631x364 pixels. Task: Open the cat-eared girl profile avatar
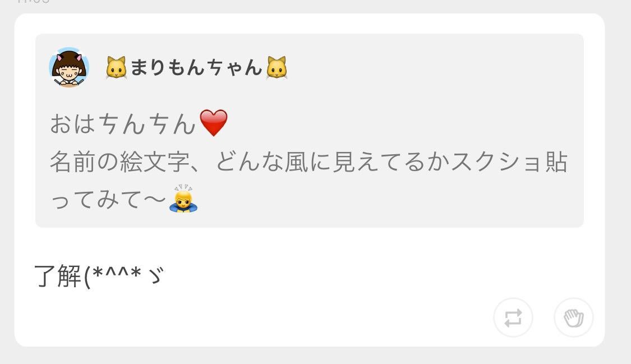coord(69,67)
